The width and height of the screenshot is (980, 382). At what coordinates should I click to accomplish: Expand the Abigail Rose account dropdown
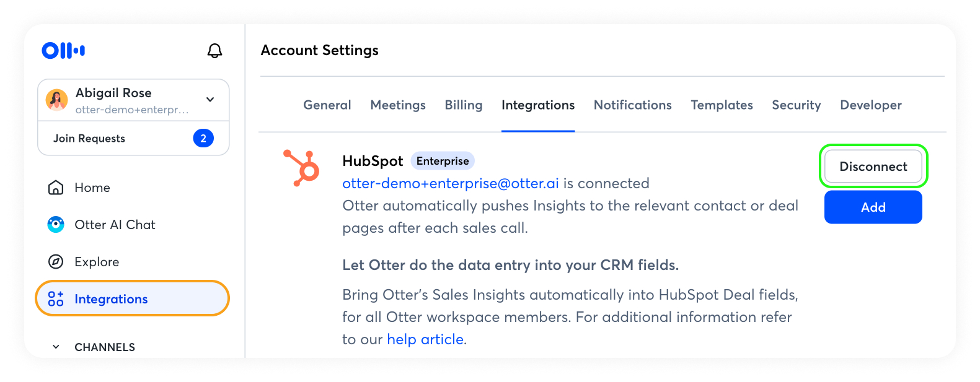[x=210, y=100]
